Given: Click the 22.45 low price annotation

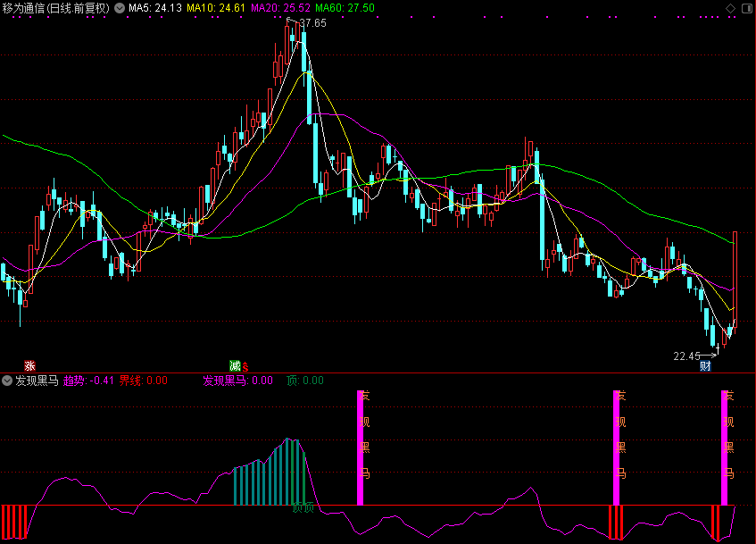Looking at the screenshot, I should (686, 356).
